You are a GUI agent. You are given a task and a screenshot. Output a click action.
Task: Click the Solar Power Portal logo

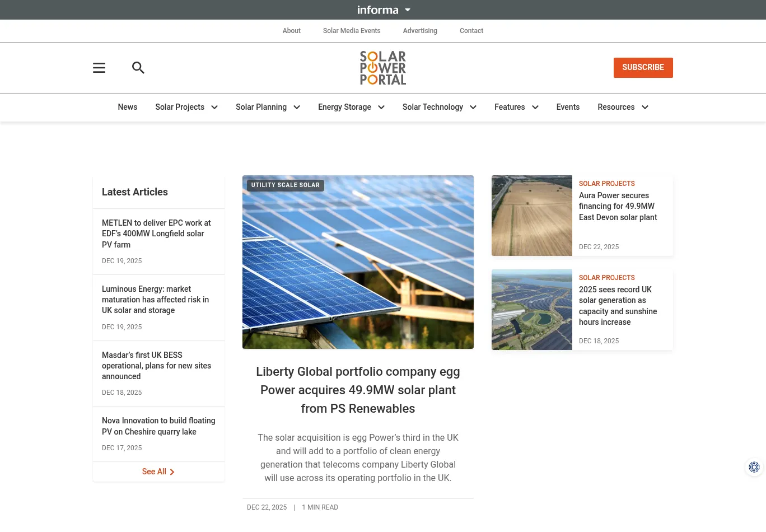(383, 68)
